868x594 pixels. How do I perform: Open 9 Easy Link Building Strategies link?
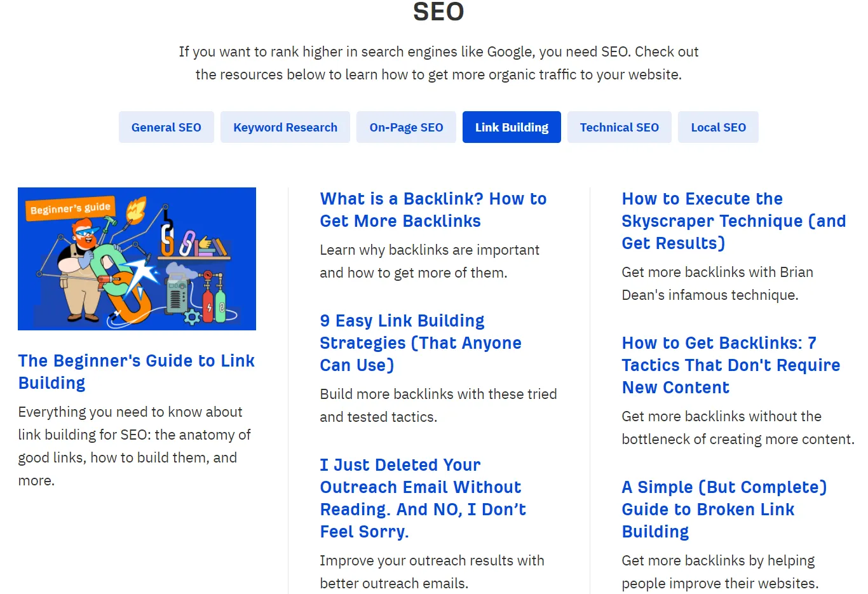[x=420, y=343]
